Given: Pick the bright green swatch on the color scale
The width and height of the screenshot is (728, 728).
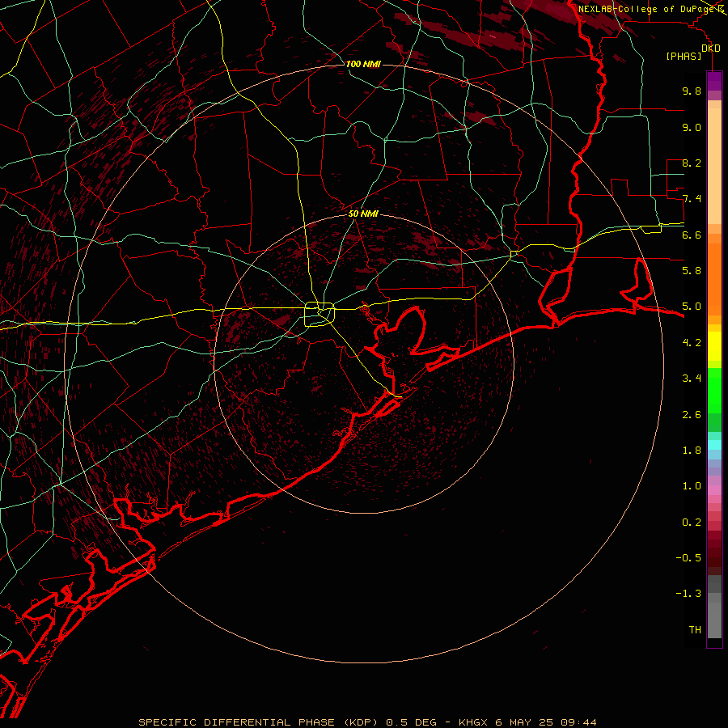Looking at the screenshot, I should 714,390.
